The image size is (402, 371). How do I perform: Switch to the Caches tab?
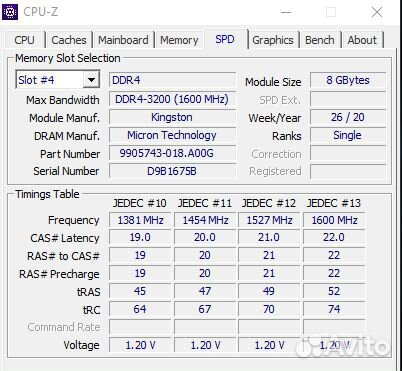[69, 40]
